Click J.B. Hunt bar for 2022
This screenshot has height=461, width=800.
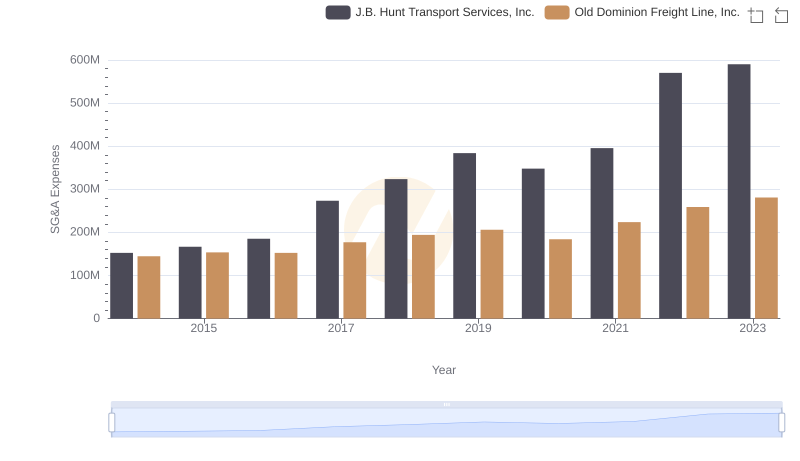click(x=670, y=196)
